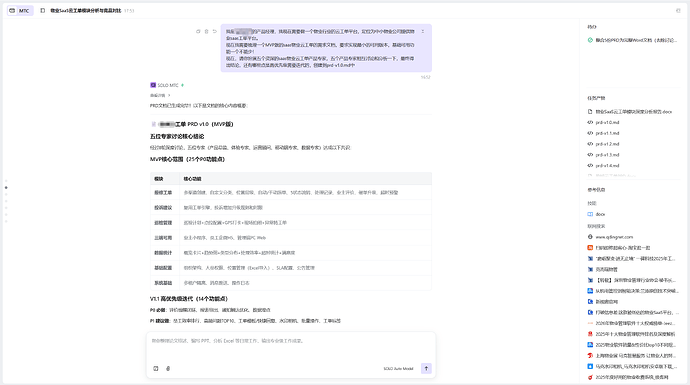Image resolution: width=690 pixels, height=385 pixels.
Task: Click the 核心功能 table column header
Action: [x=192, y=179]
